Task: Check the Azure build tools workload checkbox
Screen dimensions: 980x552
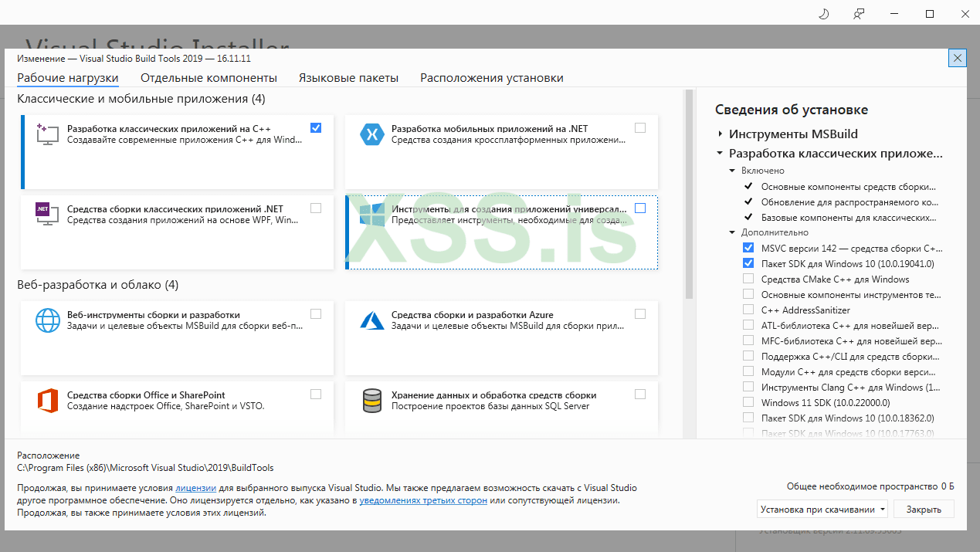Action: point(640,313)
